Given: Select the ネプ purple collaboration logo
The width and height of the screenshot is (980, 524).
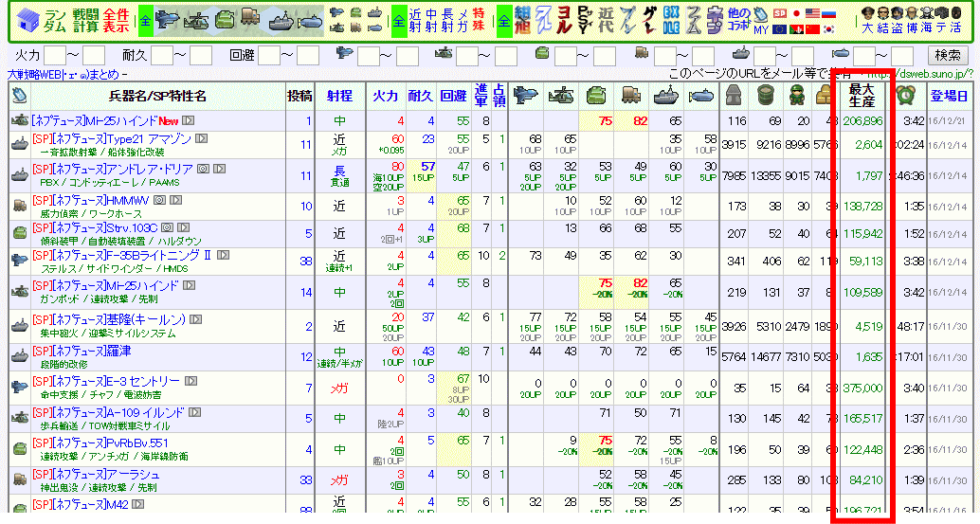Looking at the screenshot, I should (714, 21).
